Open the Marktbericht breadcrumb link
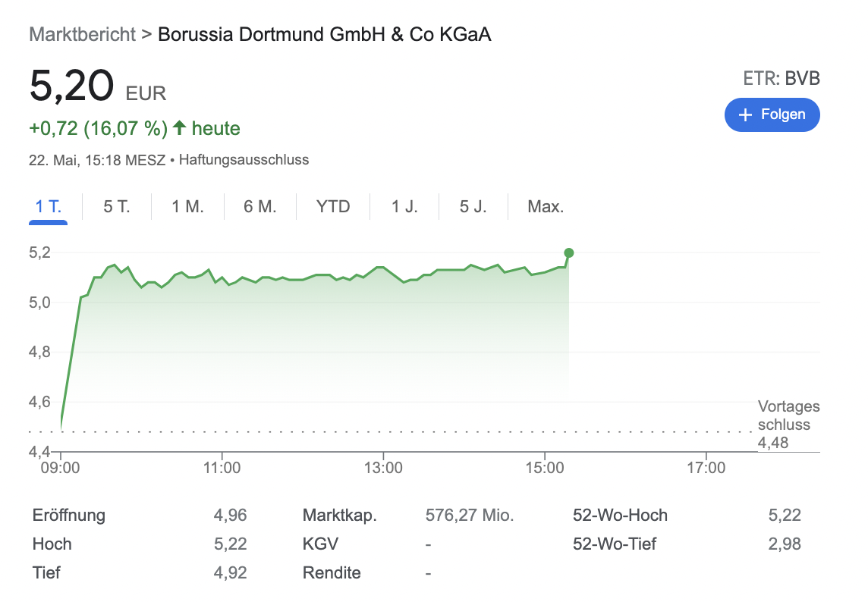The height and width of the screenshot is (602, 868). (x=82, y=34)
